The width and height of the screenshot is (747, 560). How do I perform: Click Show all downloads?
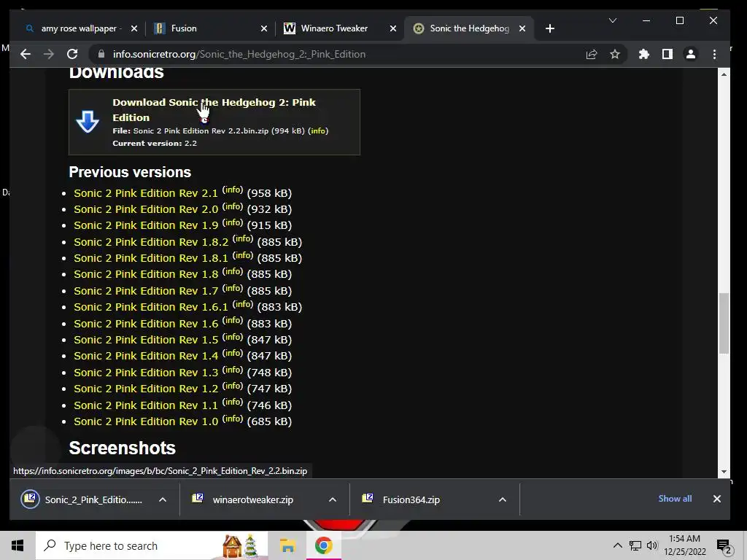675,499
